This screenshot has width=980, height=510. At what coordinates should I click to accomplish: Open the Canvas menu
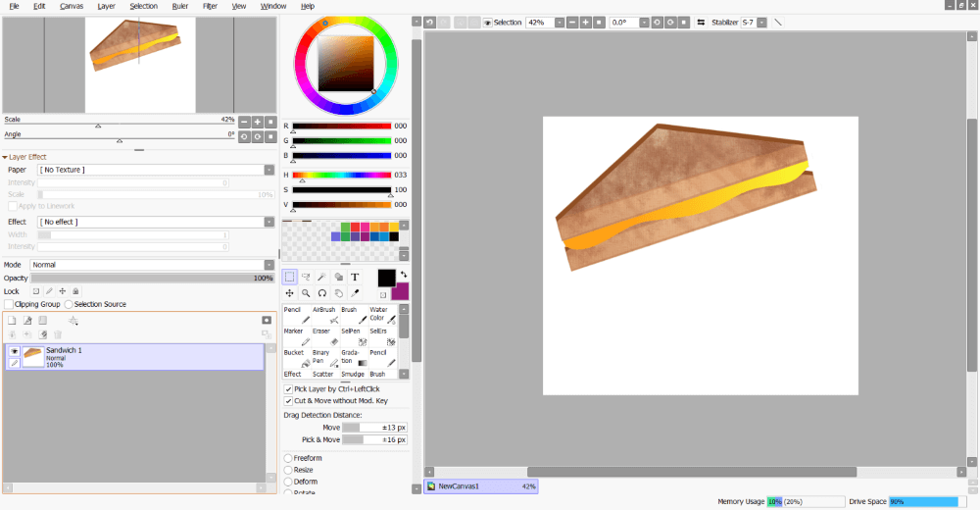(72, 6)
